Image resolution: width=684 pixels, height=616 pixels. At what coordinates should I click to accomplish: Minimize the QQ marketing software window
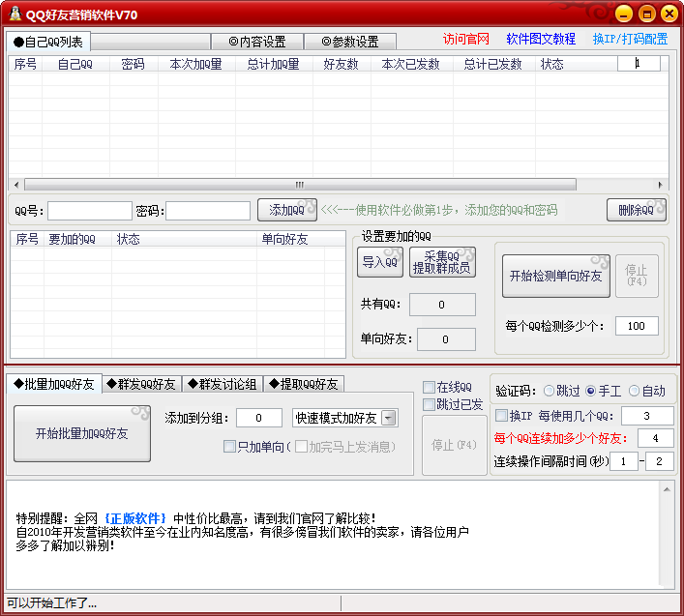[624, 14]
